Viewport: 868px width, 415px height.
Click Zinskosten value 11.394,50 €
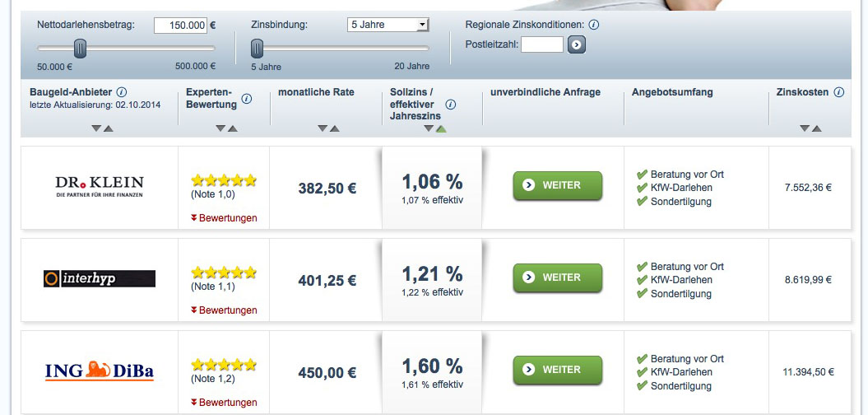pyautogui.click(x=808, y=372)
